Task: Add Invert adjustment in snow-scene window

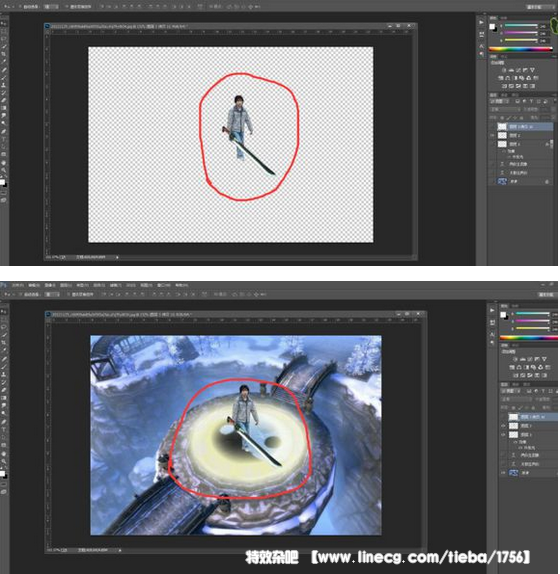Action: (x=516, y=375)
